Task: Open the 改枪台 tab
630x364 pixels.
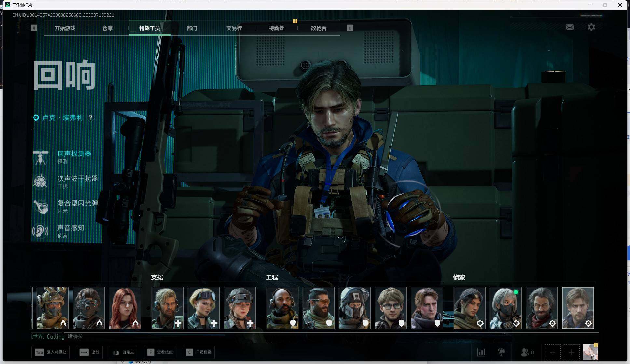Action: (x=319, y=28)
